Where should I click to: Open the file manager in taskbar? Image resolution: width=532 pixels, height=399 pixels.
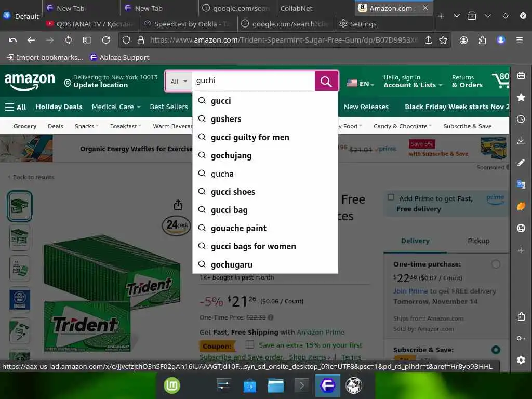(276, 386)
